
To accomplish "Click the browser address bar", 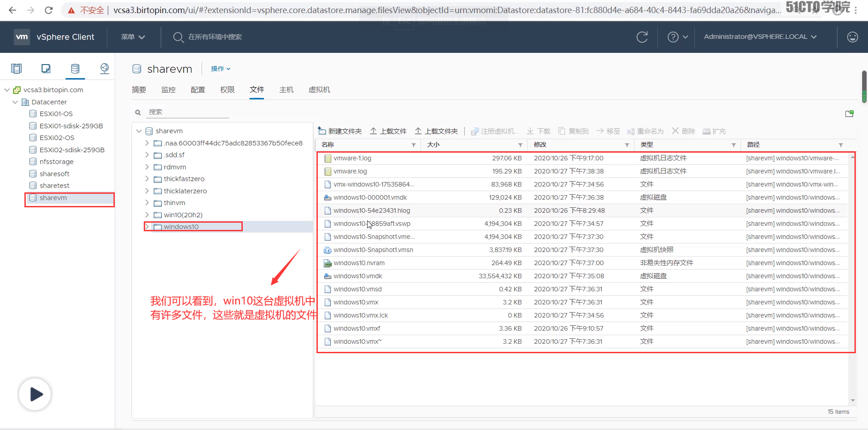I will (x=447, y=10).
